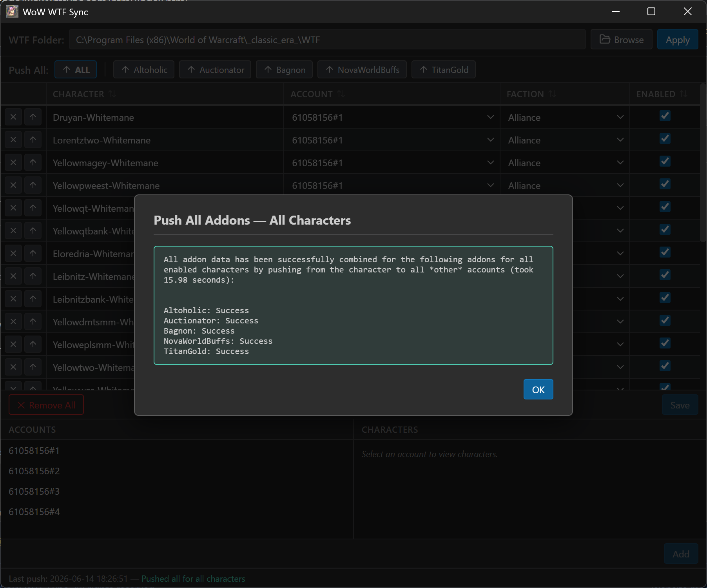Viewport: 707px width, 588px height.
Task: Push Lorentztwo-Whitemane using its up arrow
Action: point(33,140)
